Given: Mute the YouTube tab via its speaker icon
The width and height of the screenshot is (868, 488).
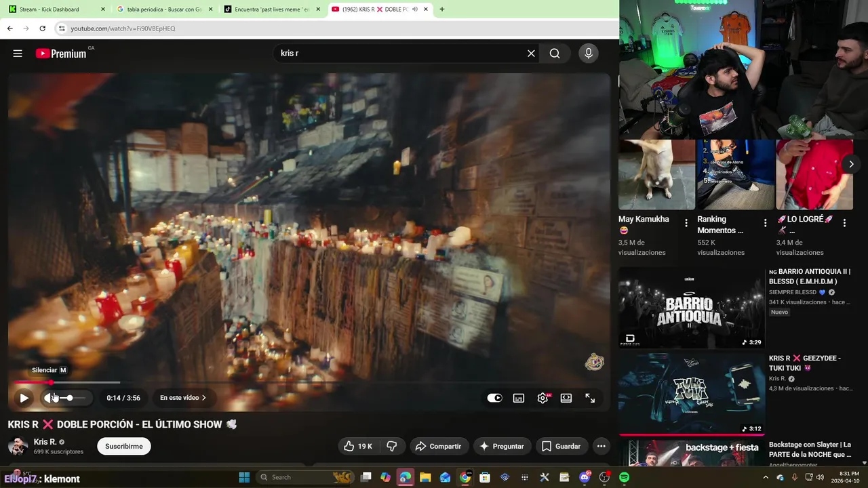Looking at the screenshot, I should click(x=415, y=9).
